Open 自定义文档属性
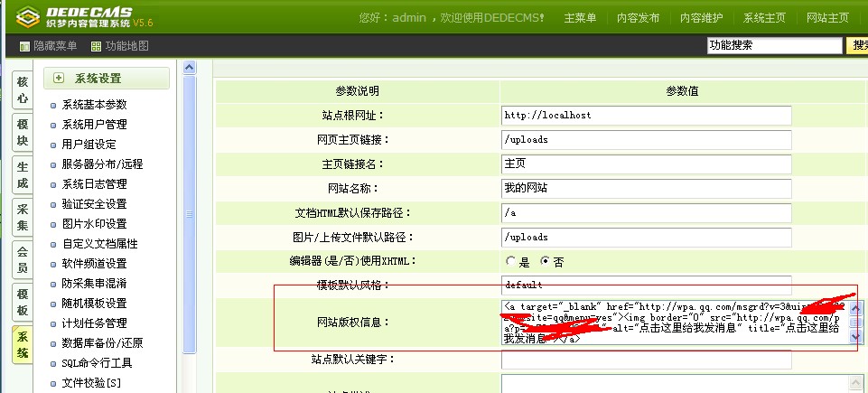The width and height of the screenshot is (868, 393). [x=99, y=244]
